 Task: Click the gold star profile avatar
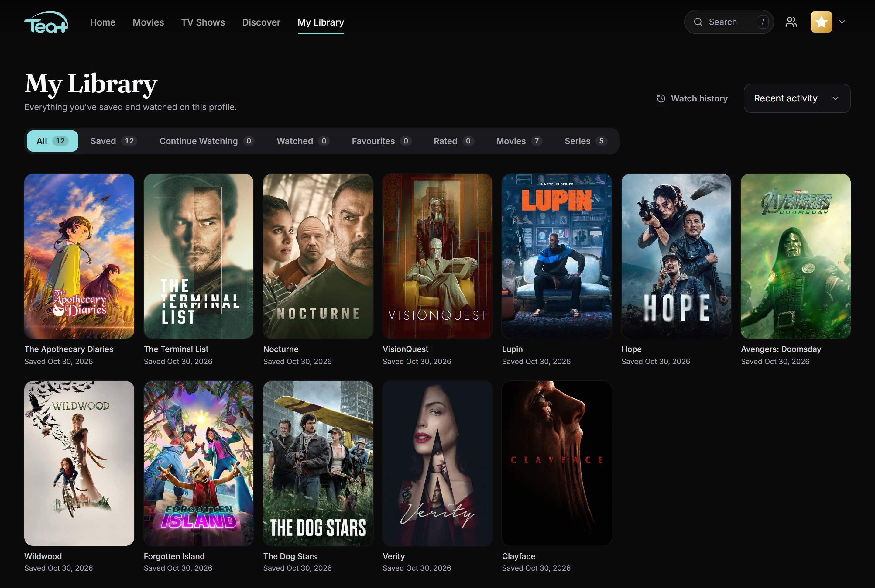tap(822, 22)
